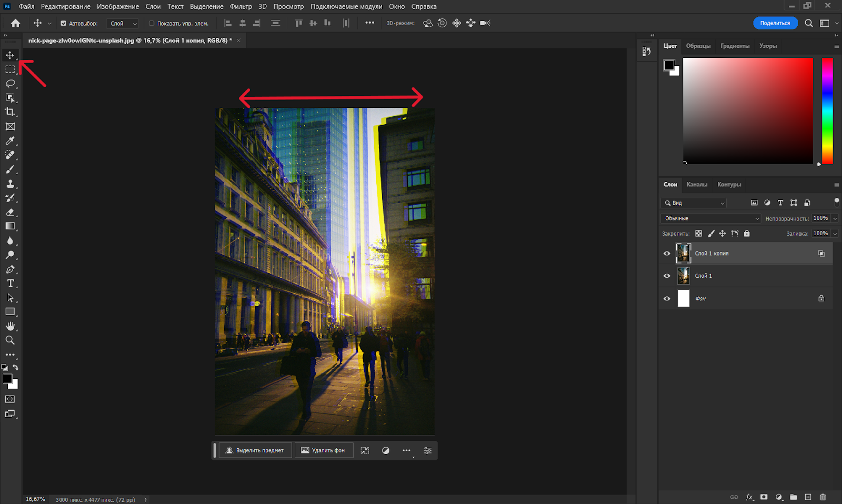Add a layer mask to the selected layer
Image resolution: width=842 pixels, height=504 pixels.
pos(764,497)
